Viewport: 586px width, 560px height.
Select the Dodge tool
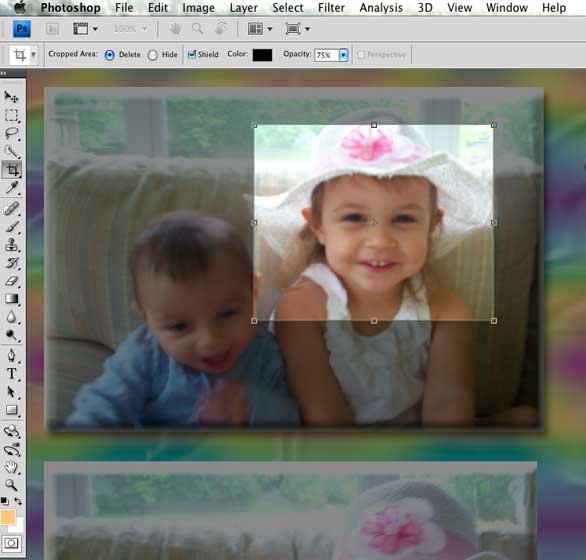pos(11,336)
